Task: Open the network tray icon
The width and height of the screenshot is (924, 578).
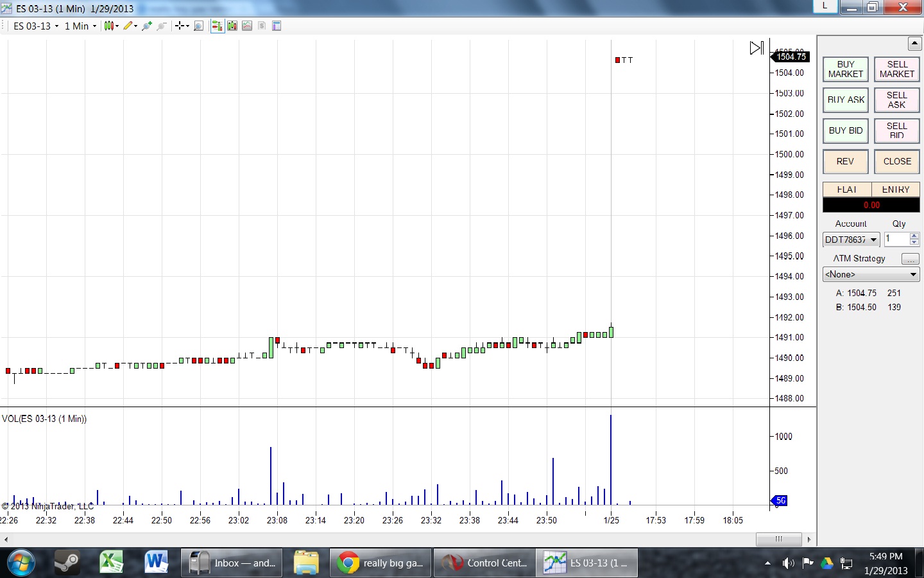Action: pyautogui.click(x=846, y=563)
